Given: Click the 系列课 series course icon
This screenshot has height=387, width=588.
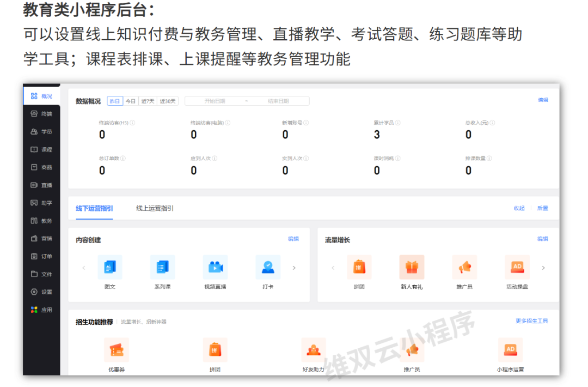Looking at the screenshot, I should (162, 267).
